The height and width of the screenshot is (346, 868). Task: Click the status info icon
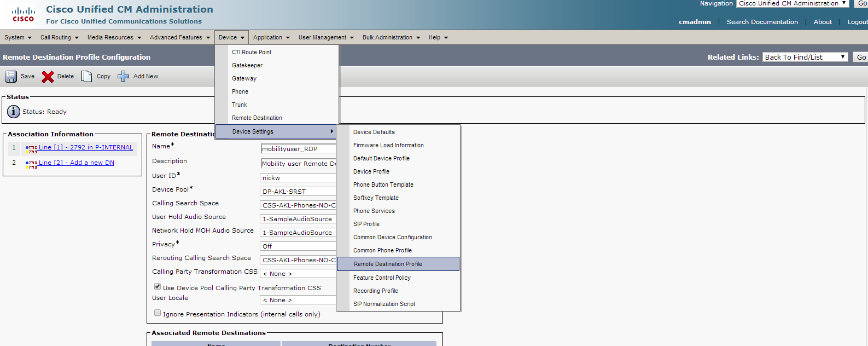point(14,112)
